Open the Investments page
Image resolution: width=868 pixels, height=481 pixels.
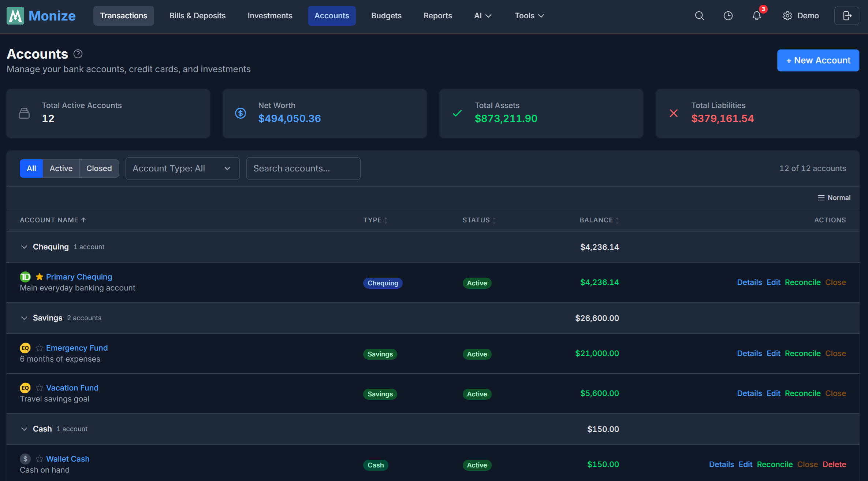pos(270,16)
